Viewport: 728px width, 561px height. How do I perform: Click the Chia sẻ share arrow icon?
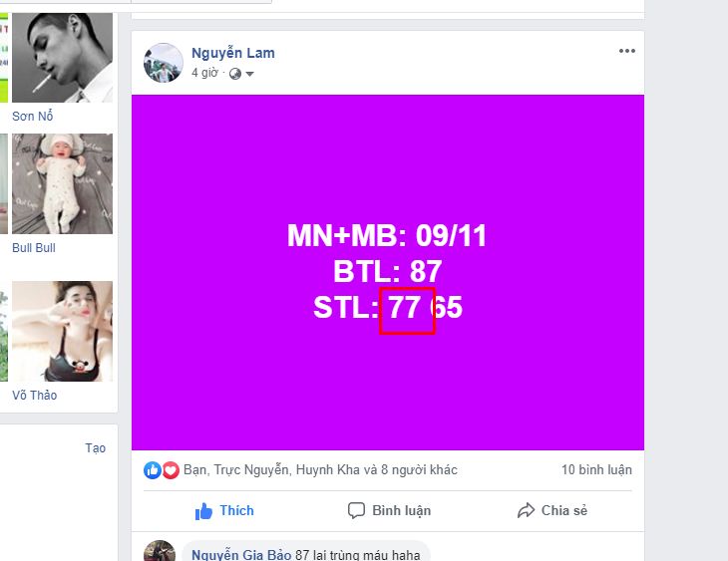pos(526,510)
